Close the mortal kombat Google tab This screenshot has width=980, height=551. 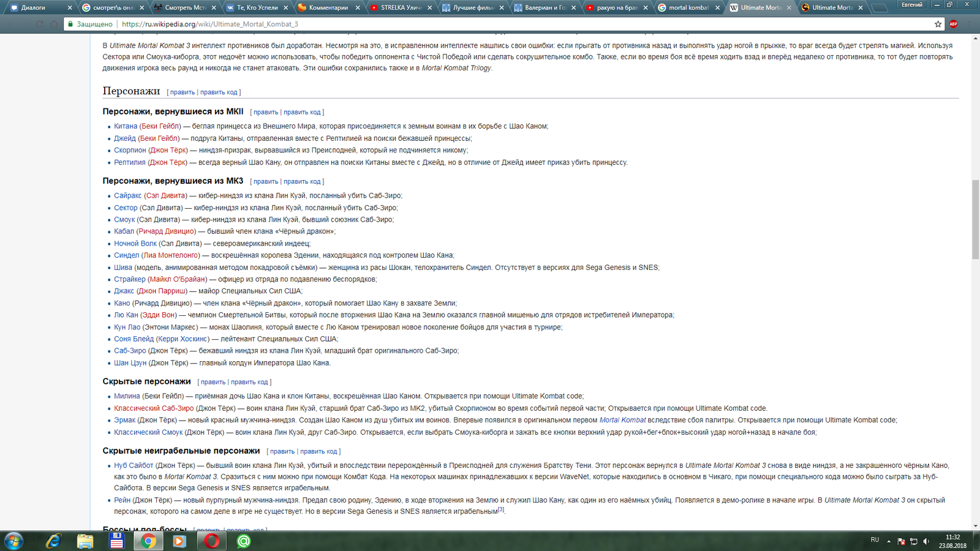click(x=717, y=8)
